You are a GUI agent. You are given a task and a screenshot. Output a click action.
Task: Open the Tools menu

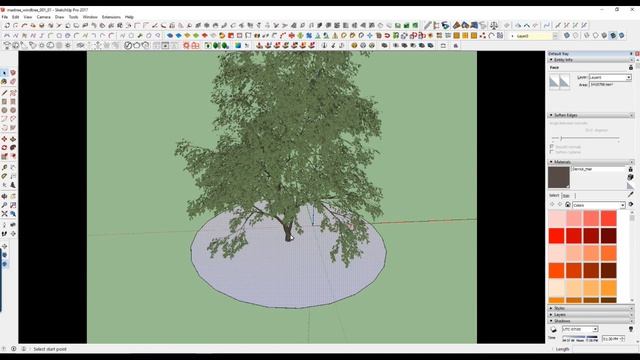73,17
